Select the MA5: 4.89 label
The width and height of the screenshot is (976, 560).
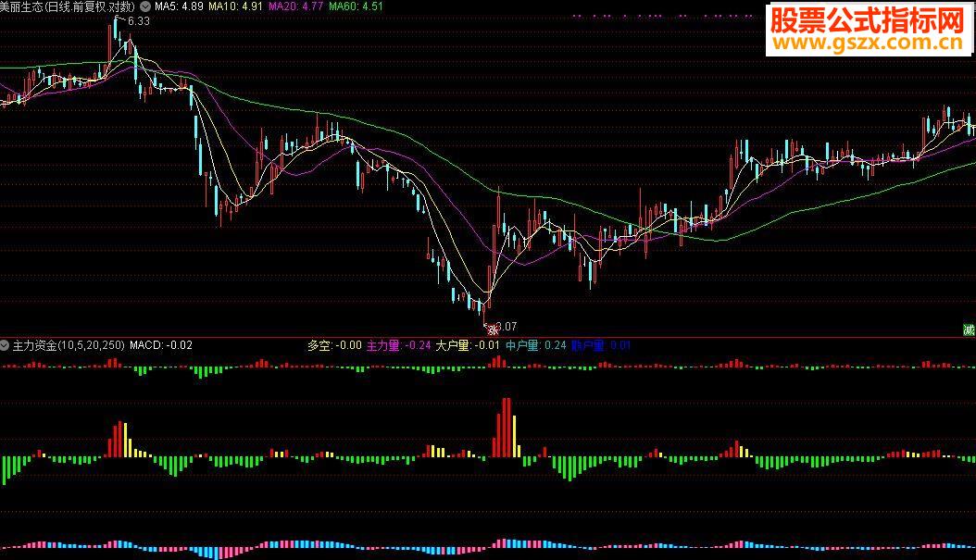179,6
